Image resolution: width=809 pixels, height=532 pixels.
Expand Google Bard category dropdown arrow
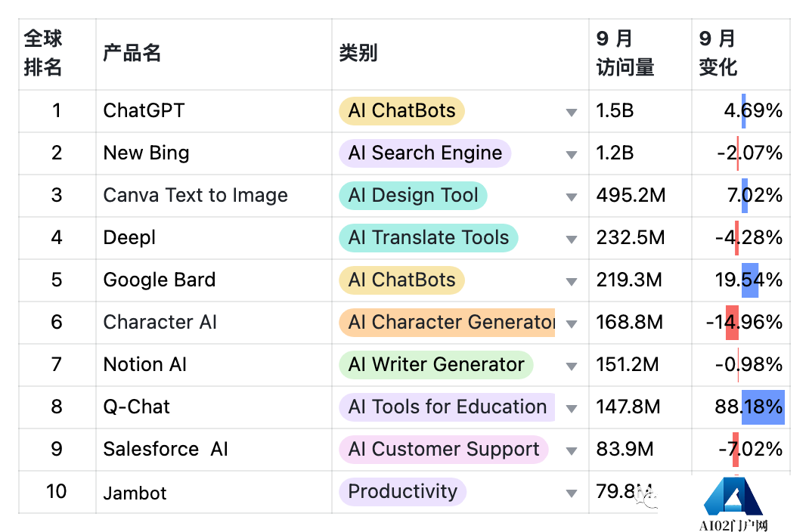click(x=571, y=282)
